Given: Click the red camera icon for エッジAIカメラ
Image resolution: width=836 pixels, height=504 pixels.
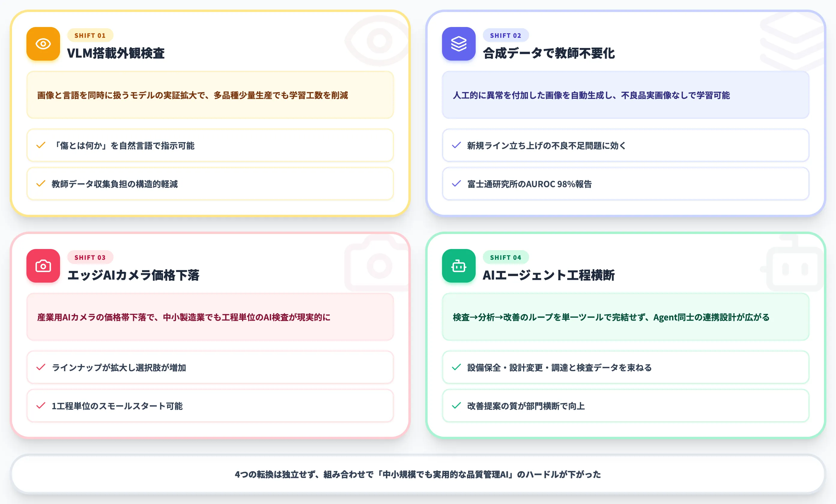Looking at the screenshot, I should coord(43,266).
